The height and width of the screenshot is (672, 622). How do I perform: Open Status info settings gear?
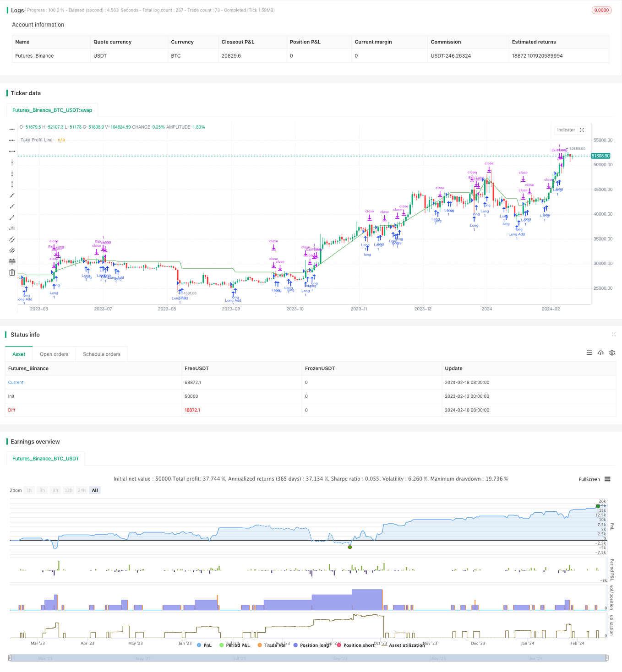tap(612, 352)
